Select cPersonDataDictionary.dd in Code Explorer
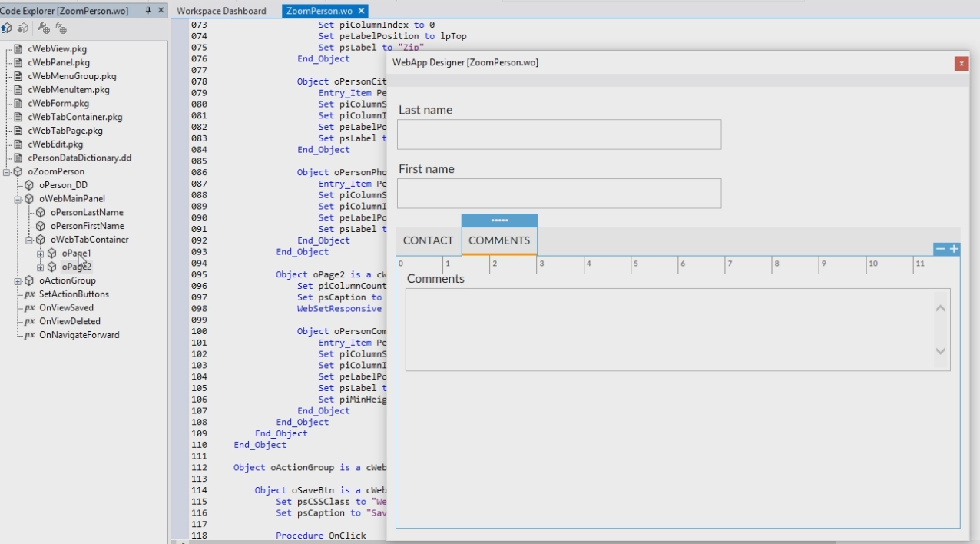The image size is (980, 544). coord(79,158)
